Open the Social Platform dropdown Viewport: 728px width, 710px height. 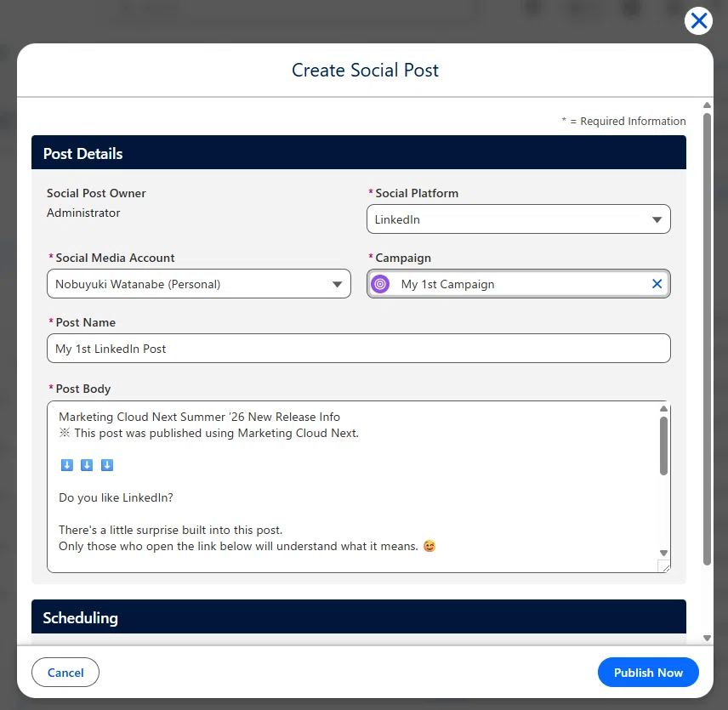[x=518, y=219]
